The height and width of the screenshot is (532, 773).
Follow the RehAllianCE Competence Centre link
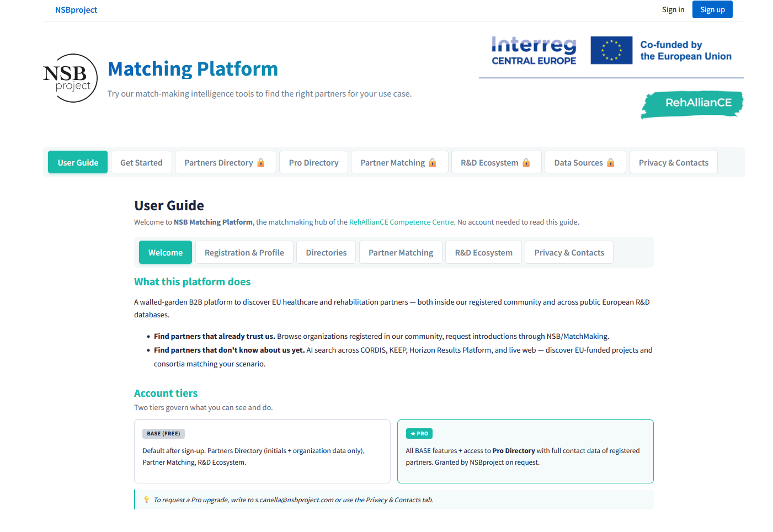pyautogui.click(x=401, y=222)
